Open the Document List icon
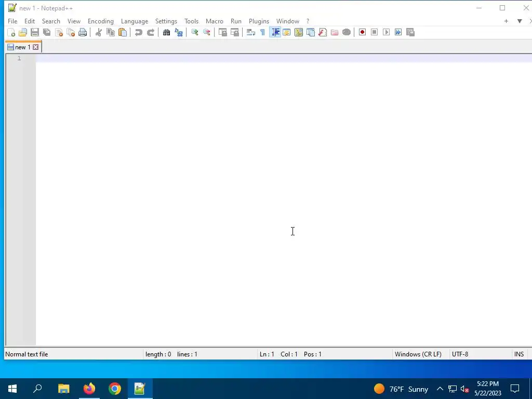Viewport: 532px width, 399px height. [311, 32]
